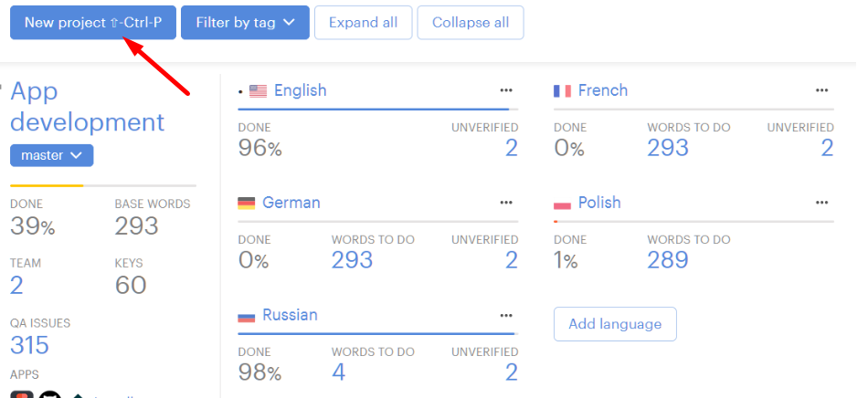868x398 pixels.
Task: Click the project progress bar under master
Action: 103,185
